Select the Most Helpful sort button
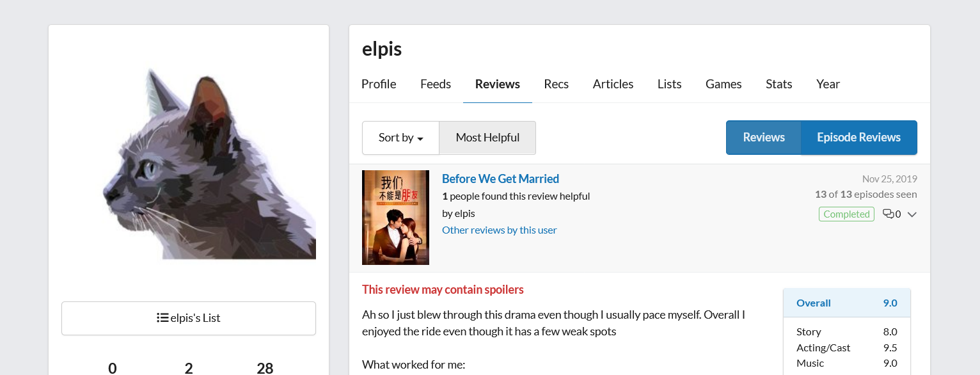The image size is (980, 375). pyautogui.click(x=487, y=138)
